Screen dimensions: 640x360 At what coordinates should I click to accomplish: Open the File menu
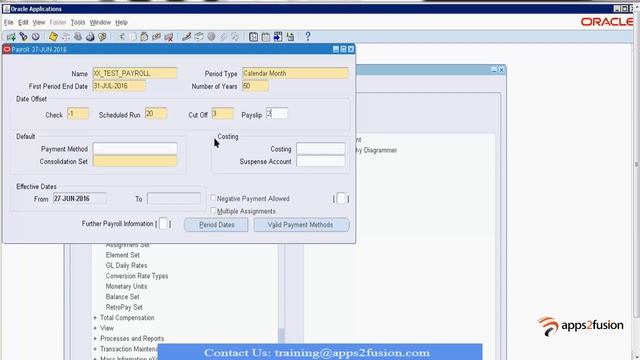click(9, 22)
